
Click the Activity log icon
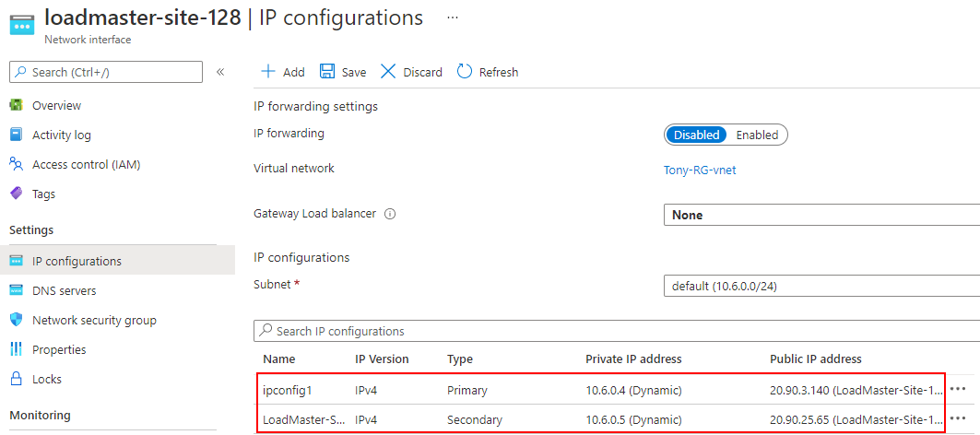click(17, 135)
